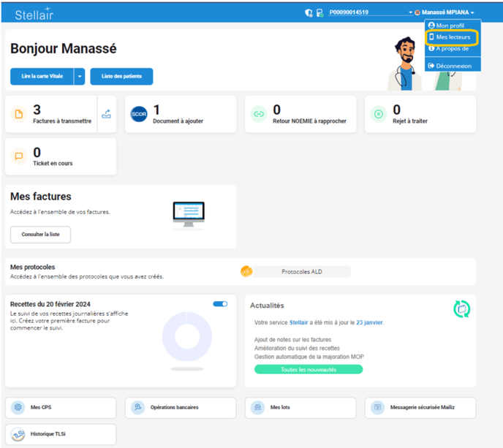The height and width of the screenshot is (448, 503).
Task: Collapse the Manassé MPIANA user menu
Action: [x=447, y=12]
